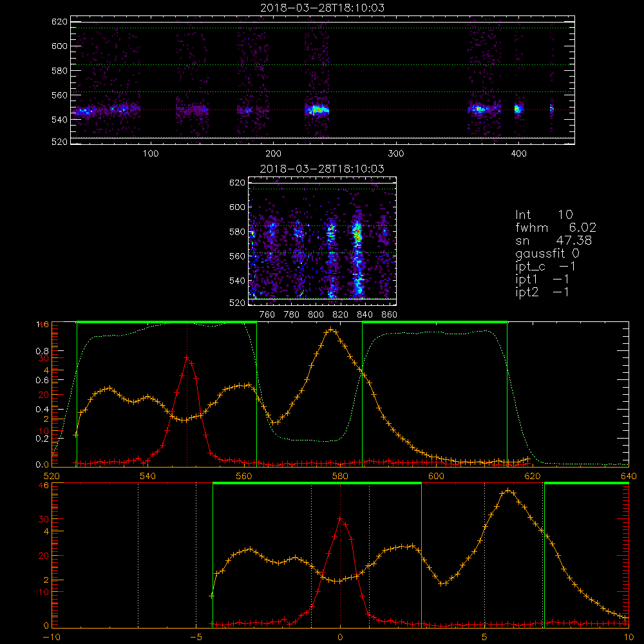The image size is (644, 644).
Task: Click y-axis label 0.2 on the profile plot
Action: point(43,438)
